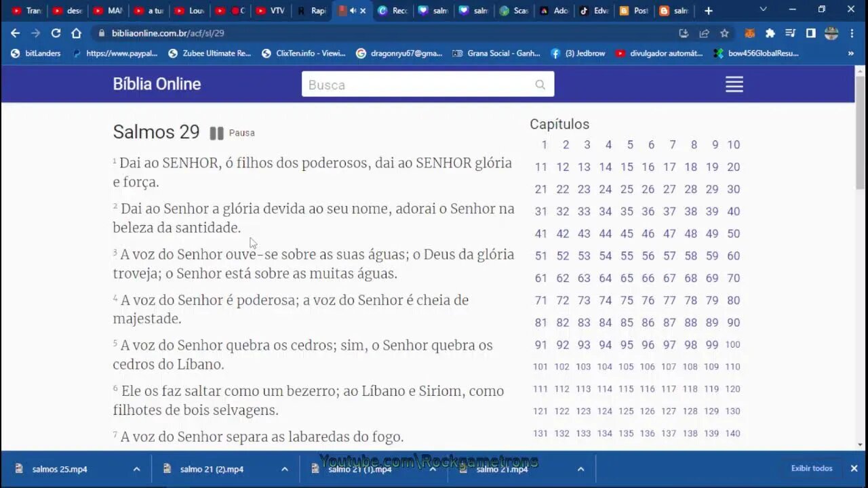Expand options for salmo 21.mp4
The image size is (868, 488).
point(580,469)
